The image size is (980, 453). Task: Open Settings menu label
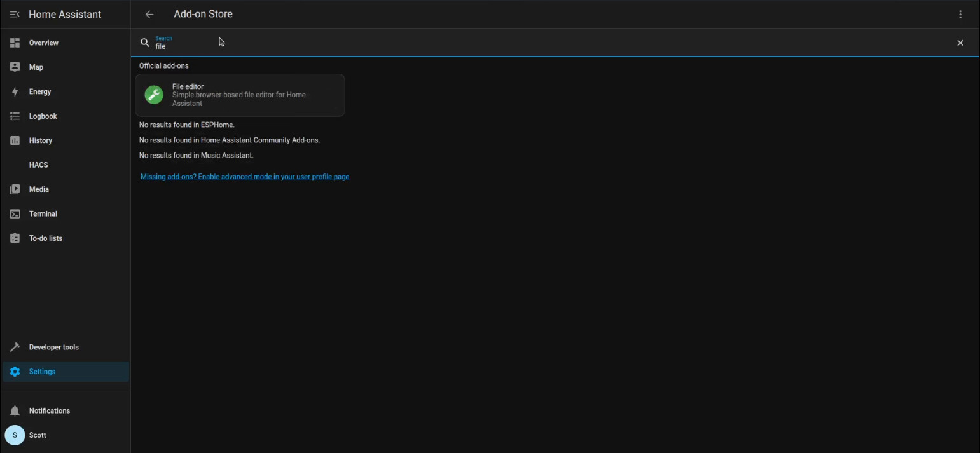(x=42, y=372)
